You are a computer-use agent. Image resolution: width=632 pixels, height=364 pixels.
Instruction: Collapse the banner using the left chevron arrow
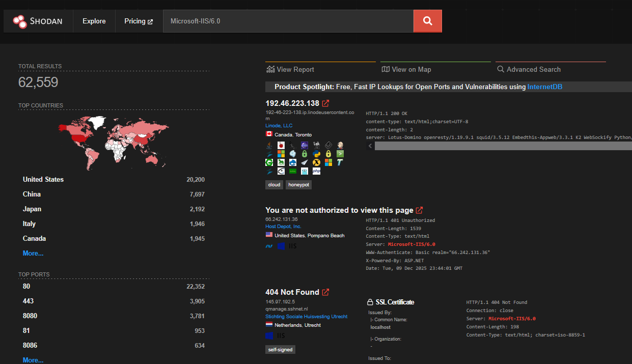[370, 145]
